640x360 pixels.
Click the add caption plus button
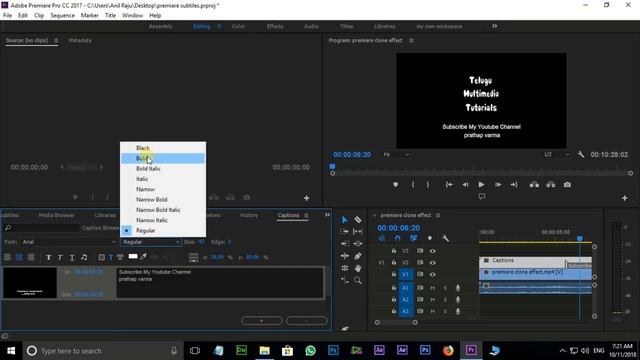262,321
